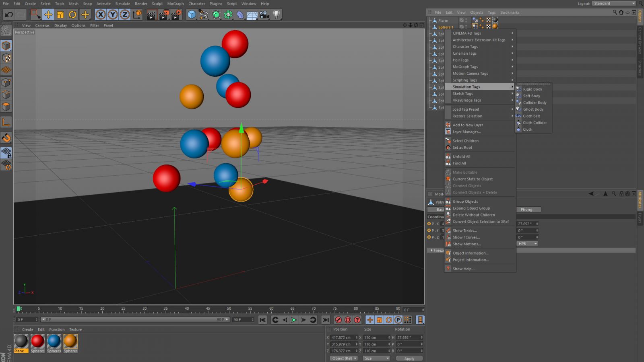
Task: Click the Camera object icon
Action: point(264,15)
